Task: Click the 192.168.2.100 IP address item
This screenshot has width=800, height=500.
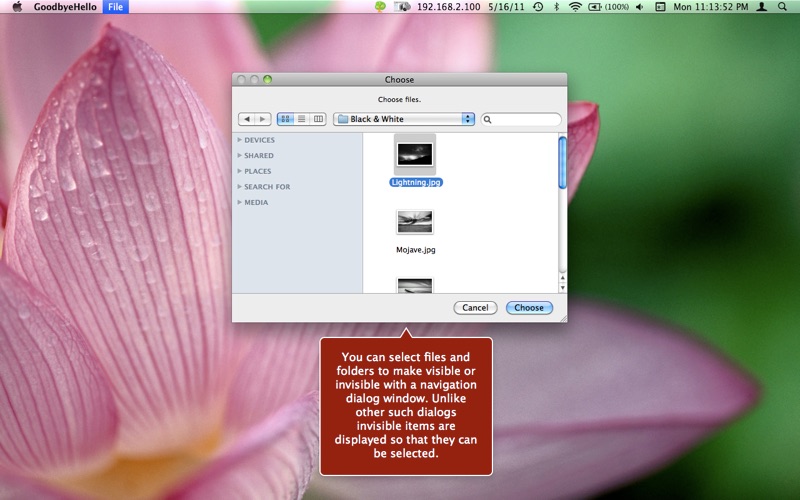Action: click(x=448, y=7)
